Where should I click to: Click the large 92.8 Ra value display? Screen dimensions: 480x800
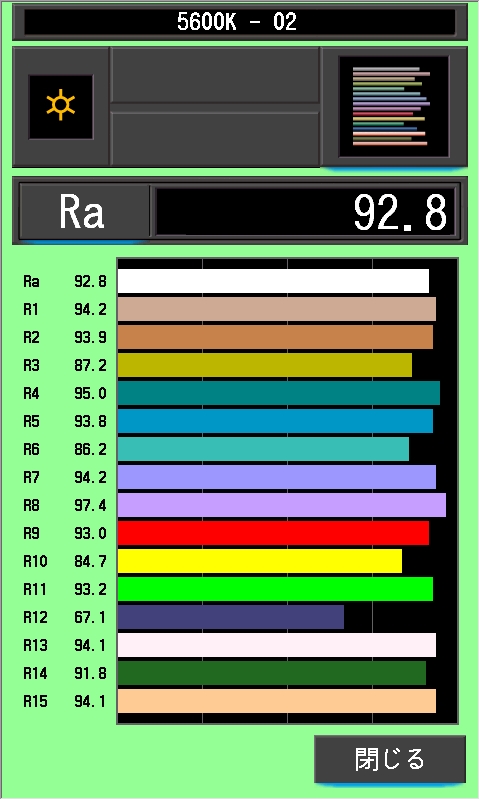point(305,211)
